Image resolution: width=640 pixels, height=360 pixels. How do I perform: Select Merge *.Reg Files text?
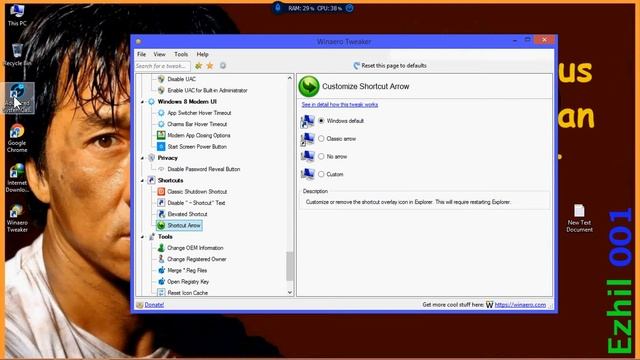pos(187,270)
